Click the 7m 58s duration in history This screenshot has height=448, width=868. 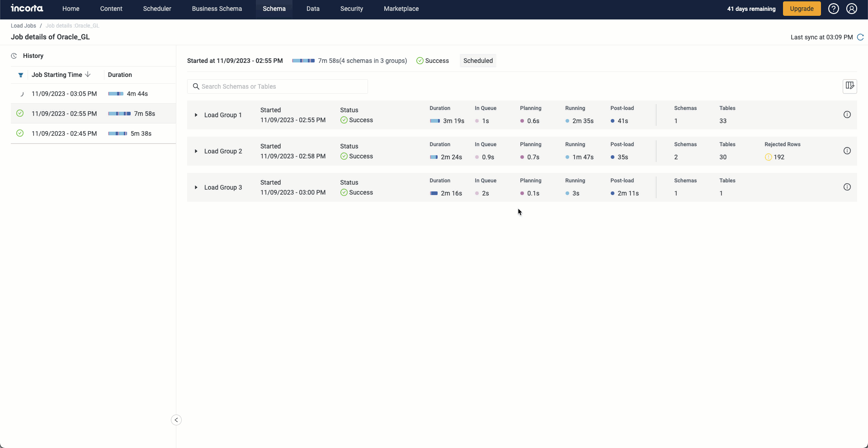point(145,114)
